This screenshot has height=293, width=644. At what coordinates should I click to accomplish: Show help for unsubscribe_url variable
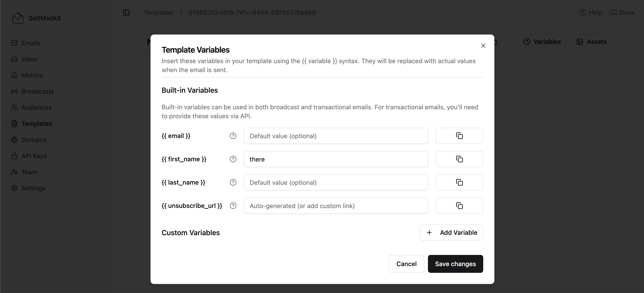[x=233, y=206]
